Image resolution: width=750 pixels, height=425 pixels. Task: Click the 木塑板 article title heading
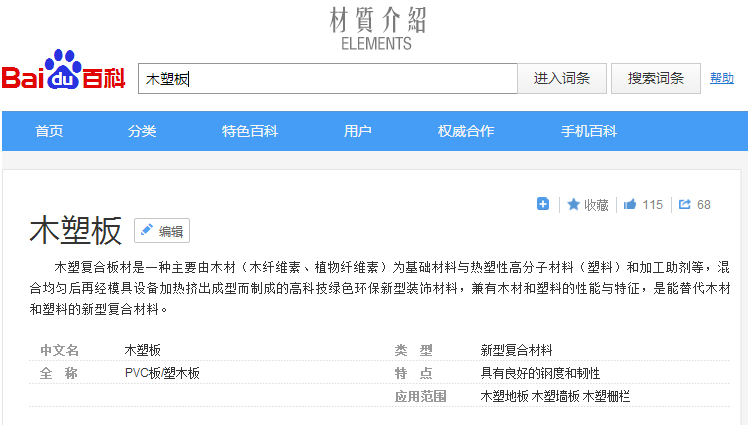pyautogui.click(x=76, y=231)
